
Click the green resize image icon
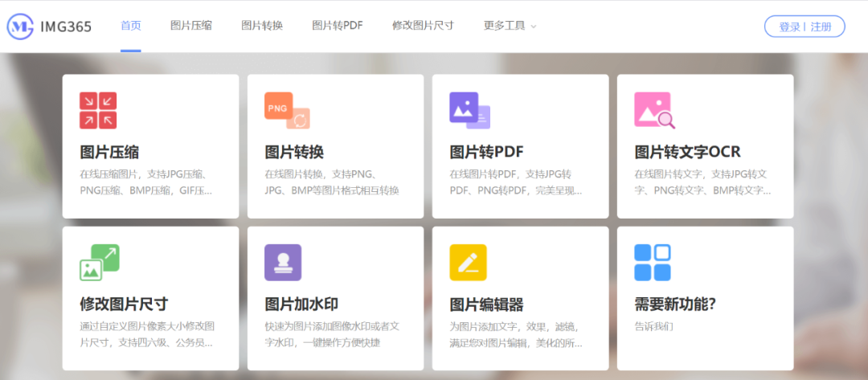100,262
